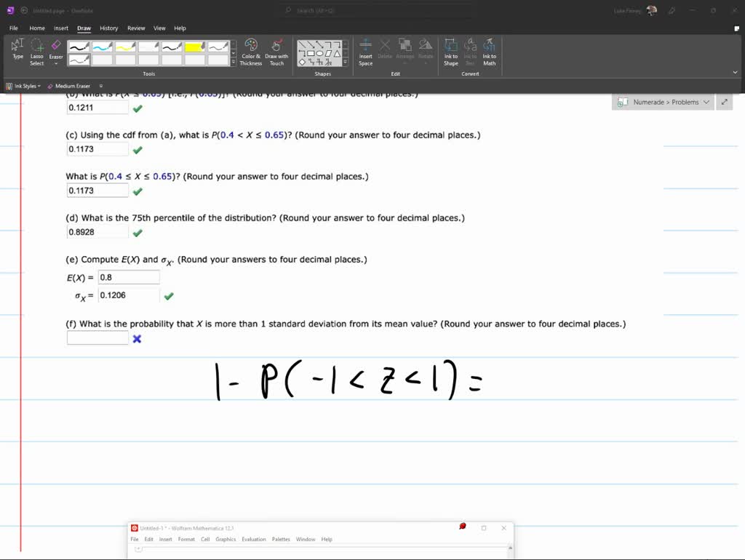Click the answer box with 0.1211
The image size is (745, 560).
[97, 108]
